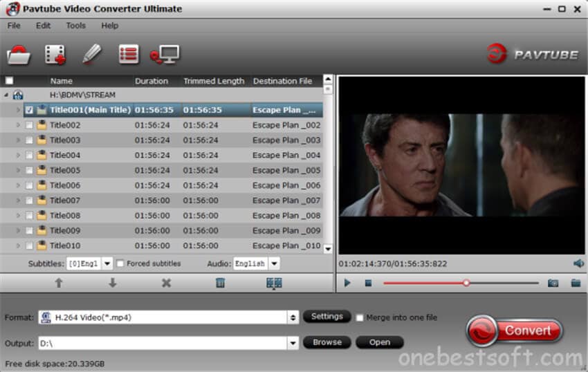Click the Open output folder button
Viewport: 588px width, 372px height.
pyautogui.click(x=380, y=342)
